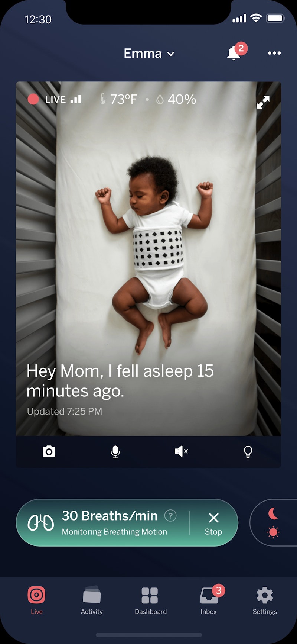Open the Emma baby selector dropdown
This screenshot has height=644, width=297.
pos(149,54)
